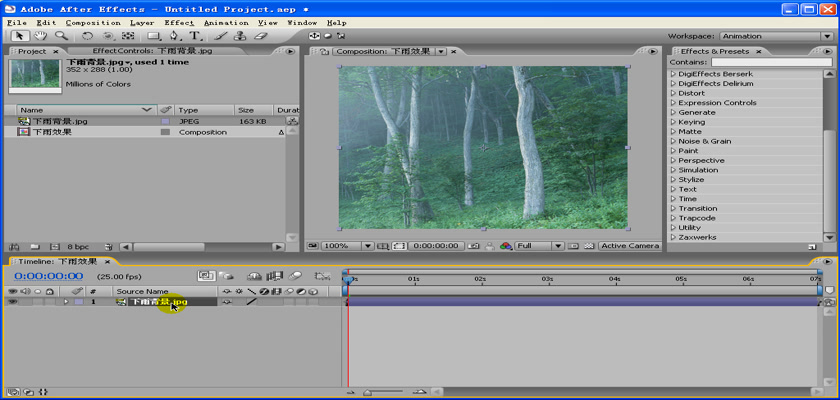Viewport: 840px width, 400px height.
Task: Open the Brainstorm/graph editor timeline icon
Action: coord(322,276)
